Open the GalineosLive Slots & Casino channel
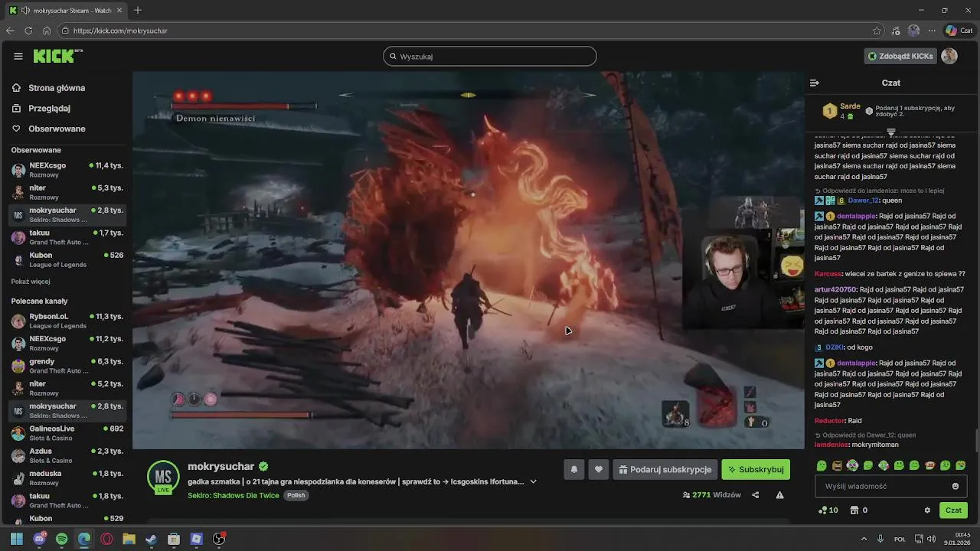 67,433
